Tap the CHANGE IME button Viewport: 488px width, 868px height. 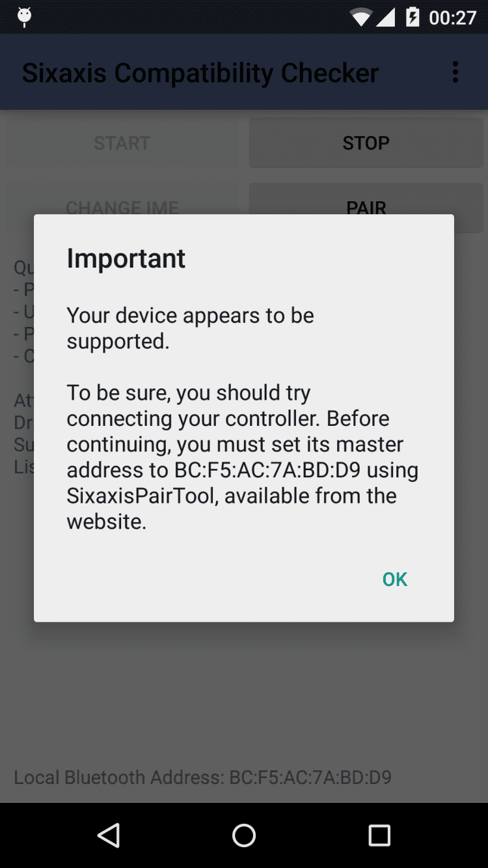[122, 208]
